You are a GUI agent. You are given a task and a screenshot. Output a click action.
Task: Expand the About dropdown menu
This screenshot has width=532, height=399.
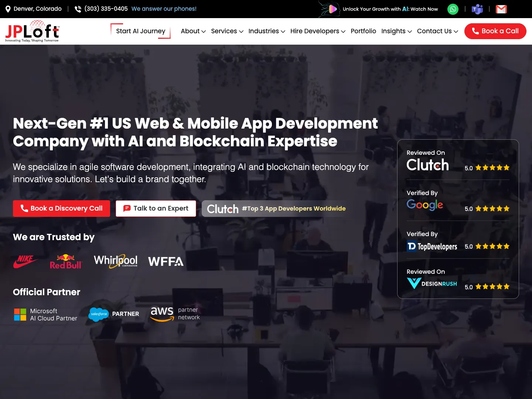193,31
